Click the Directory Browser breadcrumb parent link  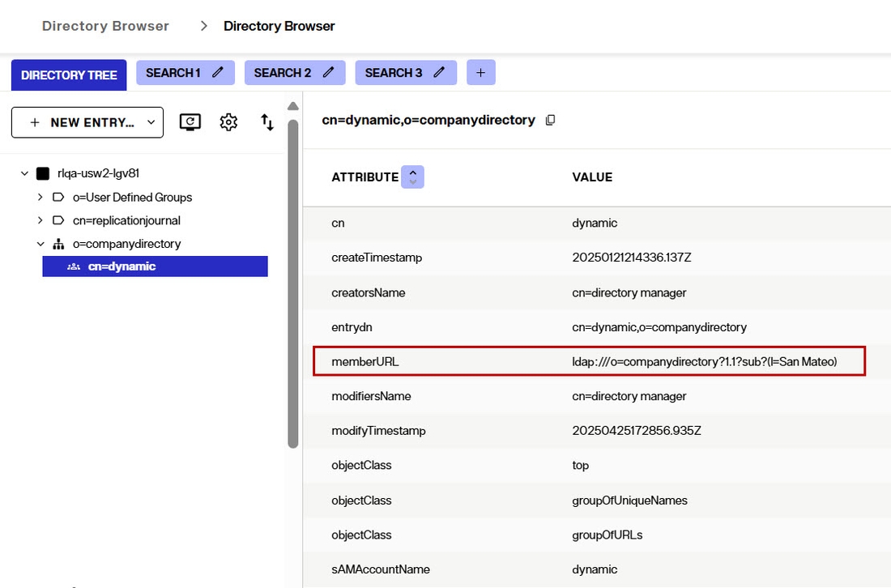tap(105, 26)
